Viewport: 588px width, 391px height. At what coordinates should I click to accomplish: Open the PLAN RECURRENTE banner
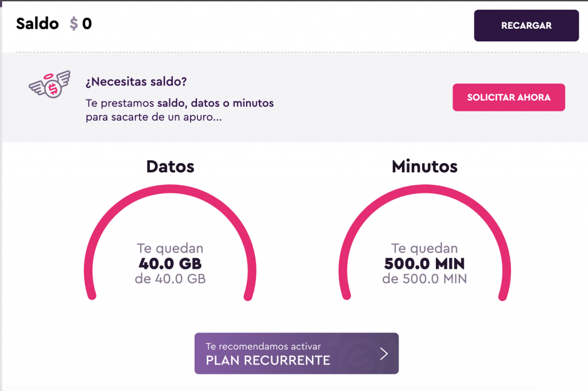(296, 353)
